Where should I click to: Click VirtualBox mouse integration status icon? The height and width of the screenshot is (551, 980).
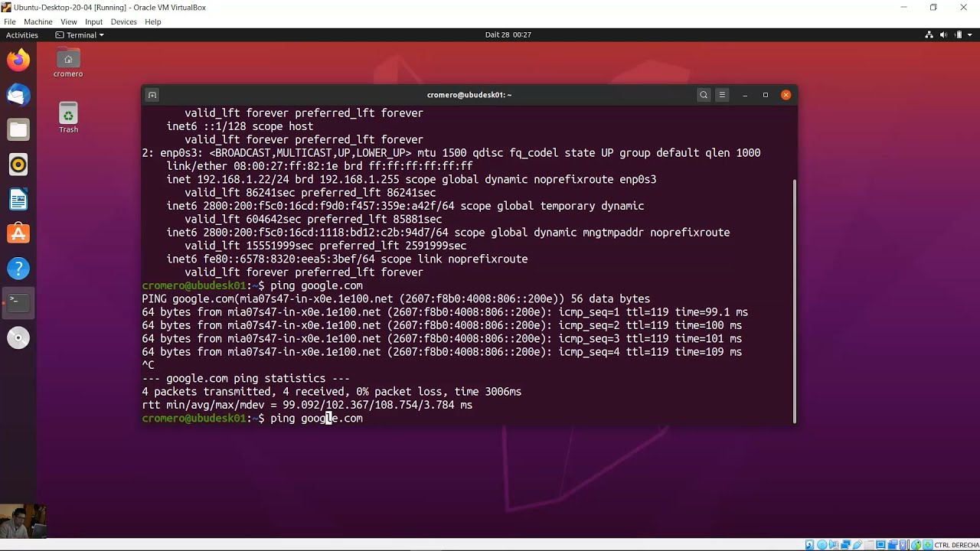916,545
